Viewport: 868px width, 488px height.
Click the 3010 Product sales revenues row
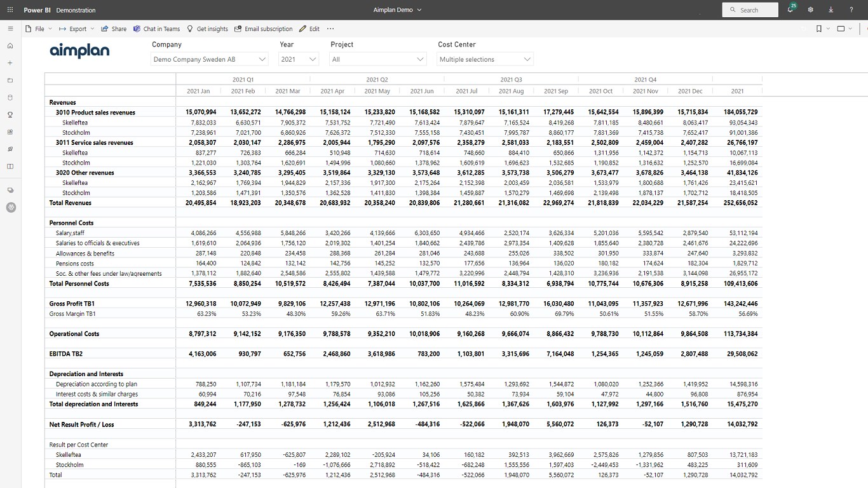[x=95, y=112]
